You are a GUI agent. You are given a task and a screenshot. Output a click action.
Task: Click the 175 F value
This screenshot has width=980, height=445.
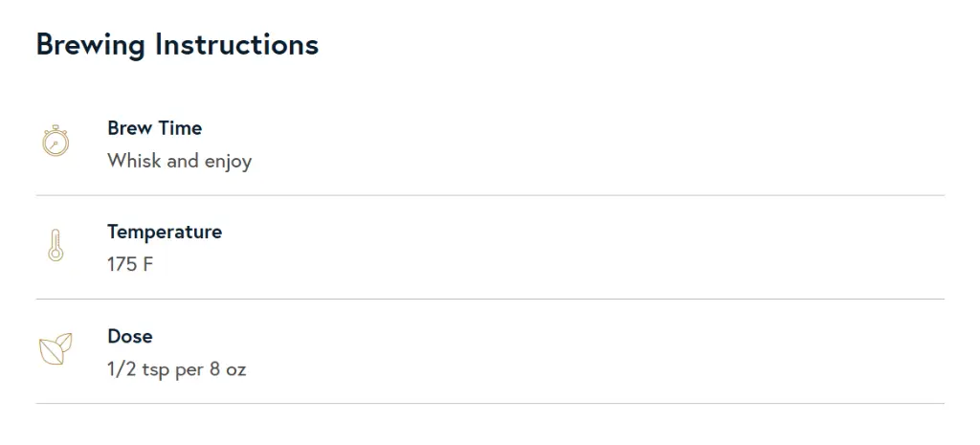pyautogui.click(x=129, y=265)
